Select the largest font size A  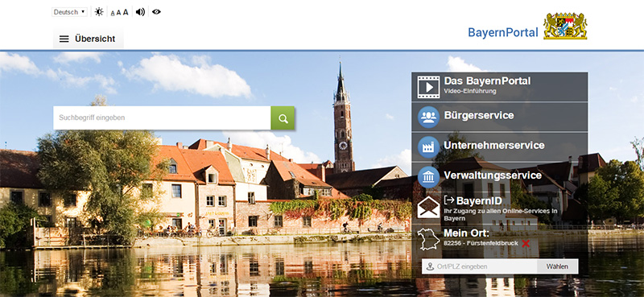tap(126, 12)
